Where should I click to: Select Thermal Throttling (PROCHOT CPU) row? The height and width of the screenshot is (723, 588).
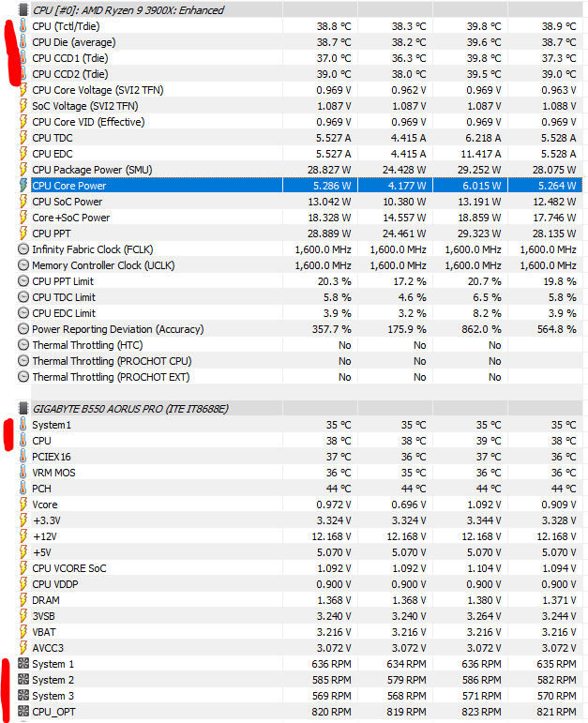tap(301, 361)
